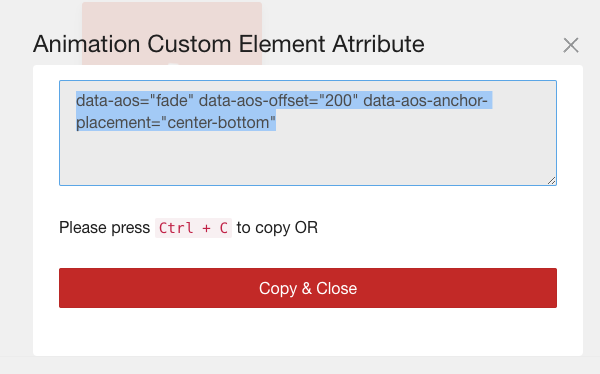
Task: Close the Animation Custom Element Attribute dialog
Action: tap(571, 45)
